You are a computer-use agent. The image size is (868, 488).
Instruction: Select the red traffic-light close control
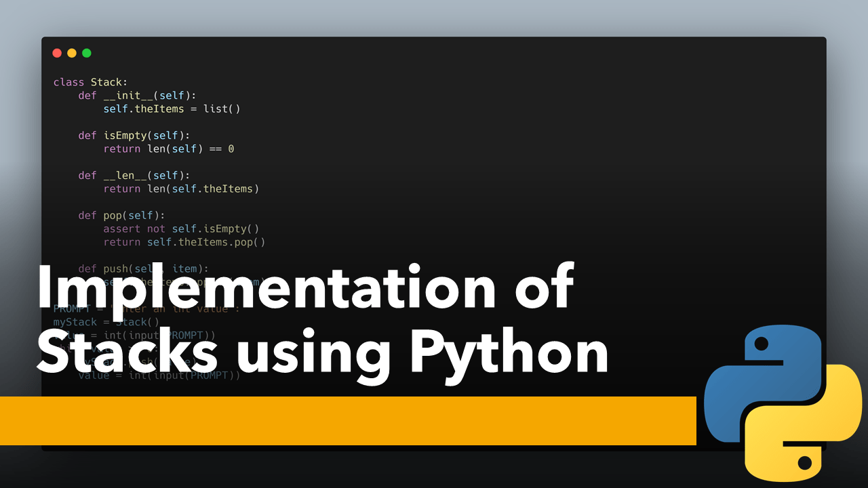pos(57,52)
